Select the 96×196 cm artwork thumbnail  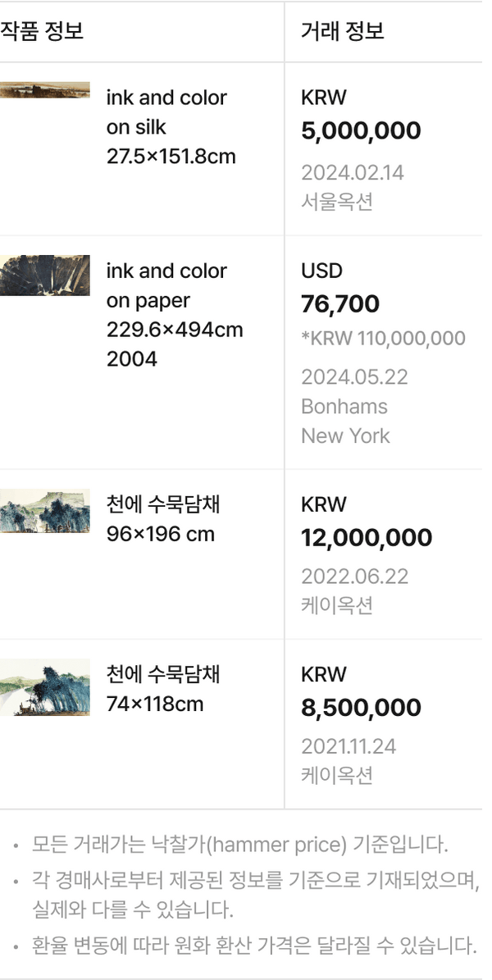tap(44, 511)
